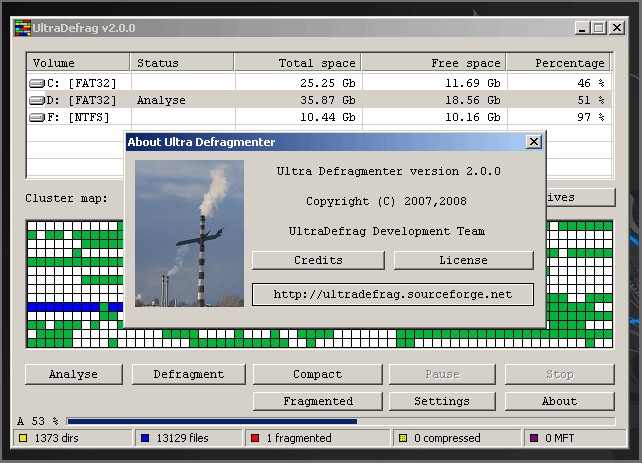Click the smokestack image in About dialog
This screenshot has width=642, height=463.
[189, 233]
